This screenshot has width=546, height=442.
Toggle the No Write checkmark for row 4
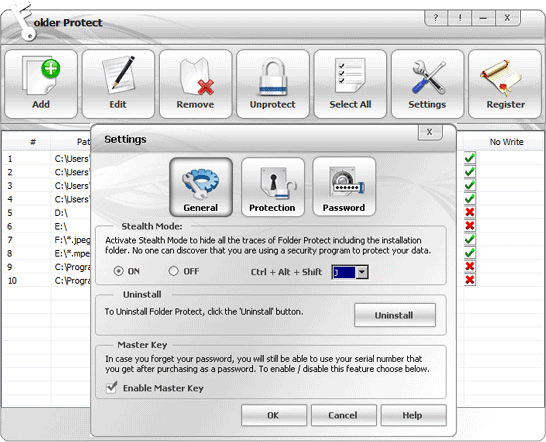[x=469, y=199]
